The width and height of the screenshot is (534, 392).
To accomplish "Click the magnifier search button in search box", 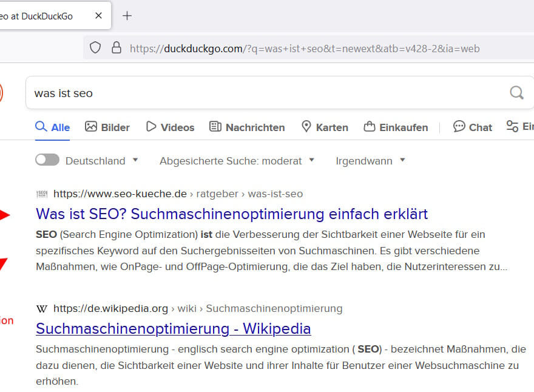I will coord(516,92).
